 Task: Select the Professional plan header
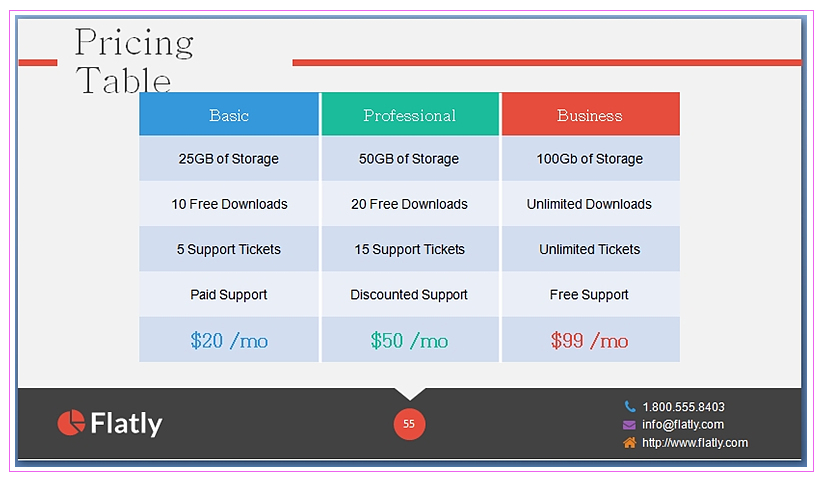(x=410, y=114)
